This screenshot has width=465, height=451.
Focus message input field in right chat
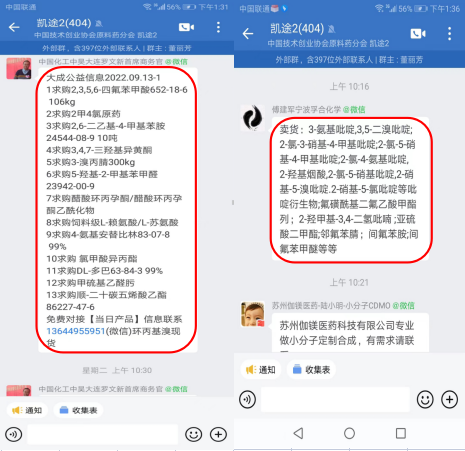tap(335, 399)
